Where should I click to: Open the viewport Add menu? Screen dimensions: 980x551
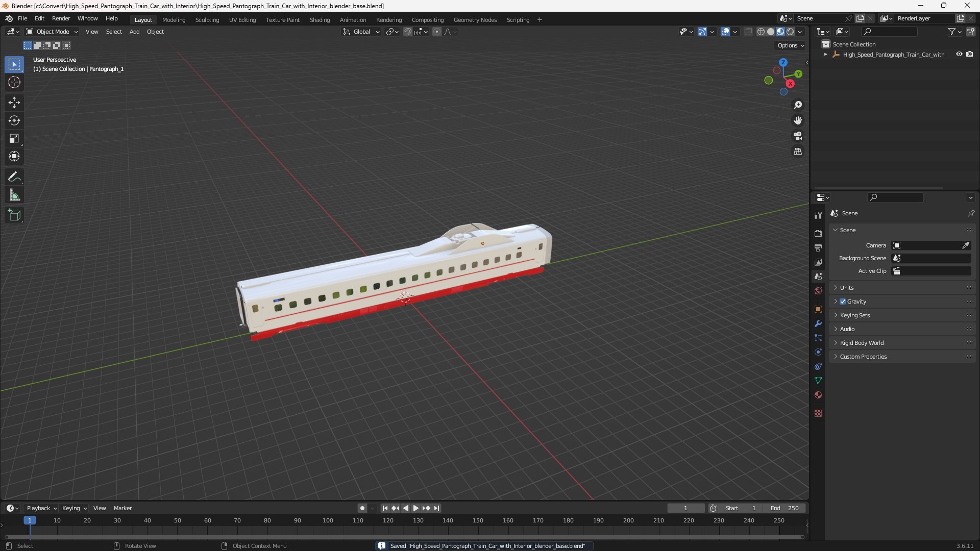(x=134, y=32)
